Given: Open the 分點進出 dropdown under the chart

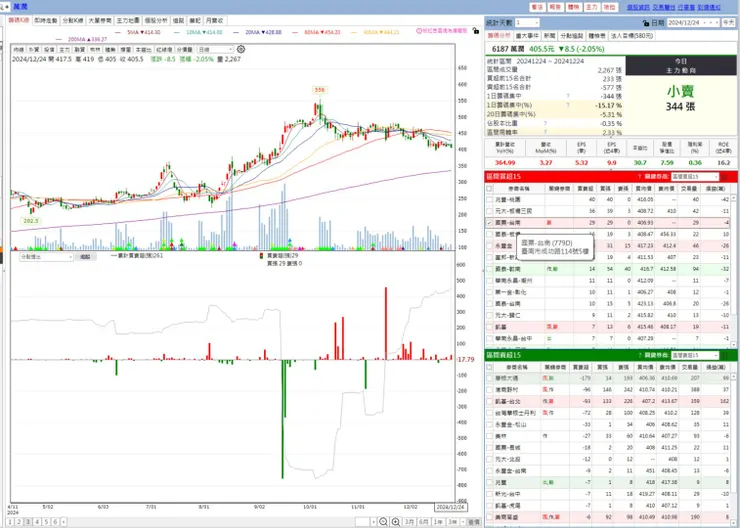Looking at the screenshot, I should (x=46, y=257).
